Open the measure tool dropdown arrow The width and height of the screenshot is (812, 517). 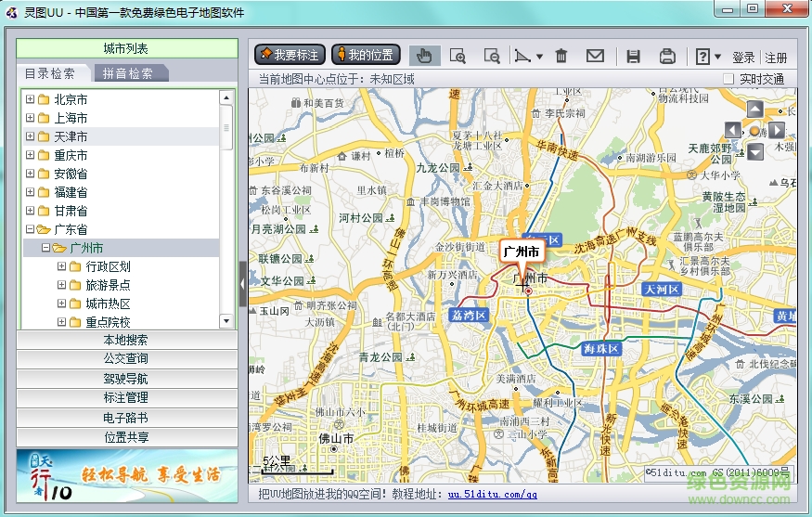(x=538, y=57)
